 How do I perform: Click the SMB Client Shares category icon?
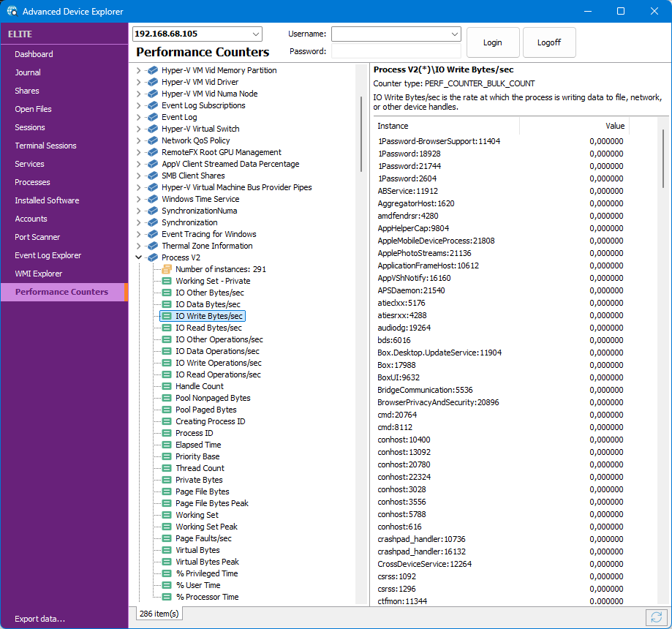point(152,176)
